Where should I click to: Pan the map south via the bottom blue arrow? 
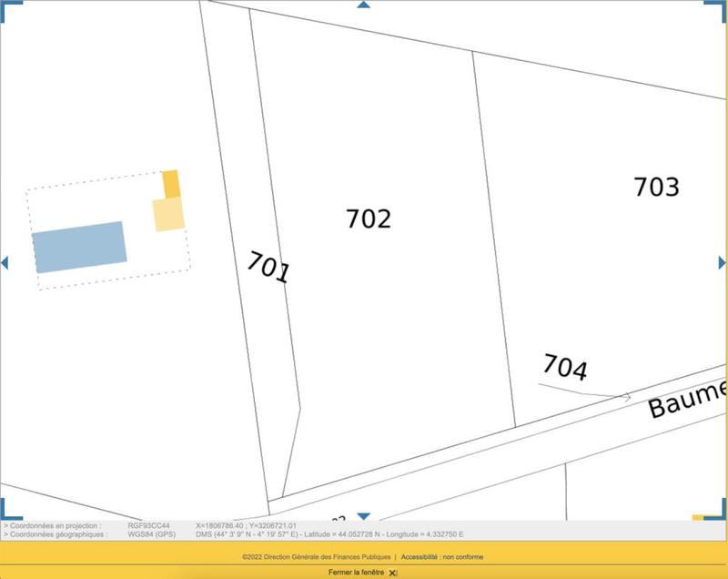[x=364, y=513]
